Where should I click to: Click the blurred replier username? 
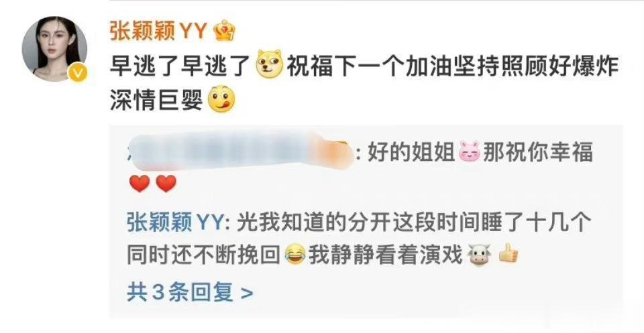(x=240, y=151)
